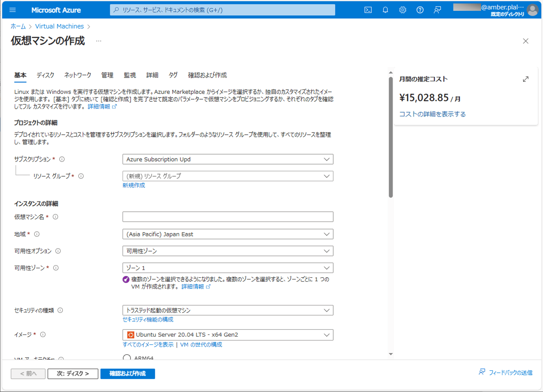
Task: Open the account avatar menu
Action: [x=533, y=10]
